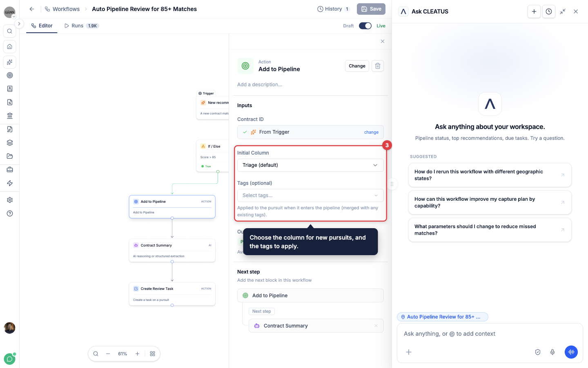Open CLEATUS chat history clock
The width and height of the screenshot is (588, 368).
[x=549, y=11]
